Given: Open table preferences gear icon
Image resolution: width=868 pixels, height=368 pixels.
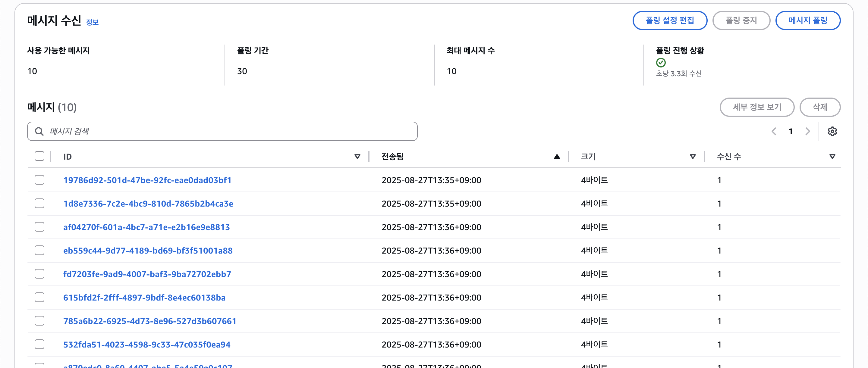Looking at the screenshot, I should tap(832, 131).
